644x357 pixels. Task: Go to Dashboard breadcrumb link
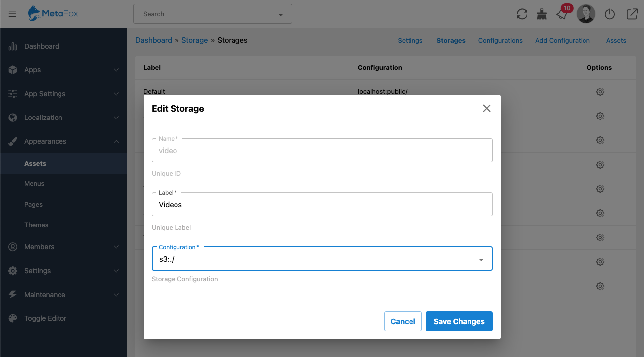click(x=154, y=40)
